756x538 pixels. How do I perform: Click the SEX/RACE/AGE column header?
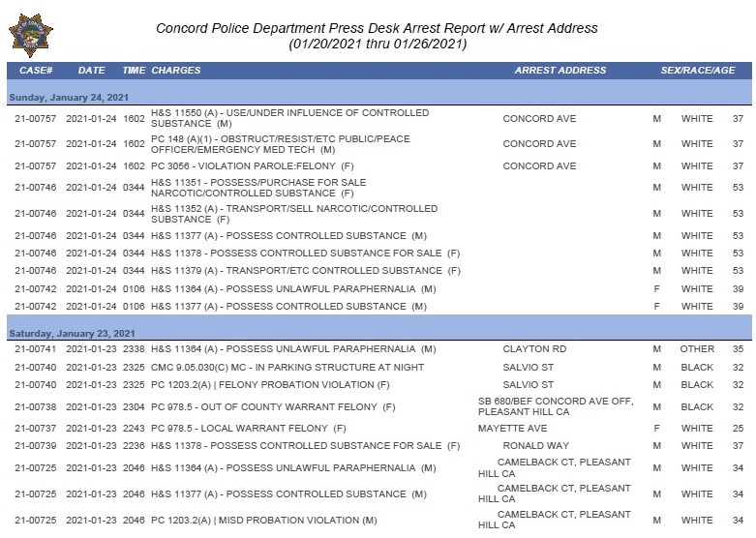(x=698, y=71)
